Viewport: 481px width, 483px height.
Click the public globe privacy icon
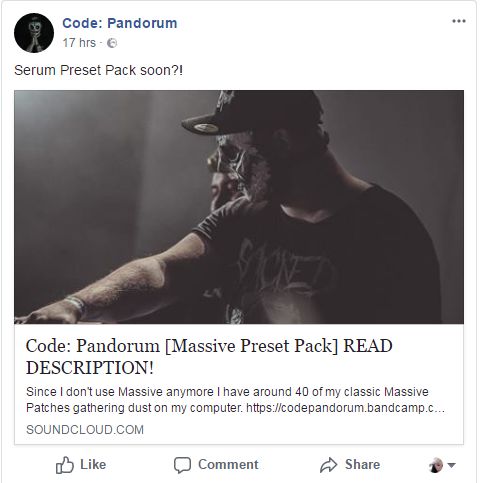112,43
